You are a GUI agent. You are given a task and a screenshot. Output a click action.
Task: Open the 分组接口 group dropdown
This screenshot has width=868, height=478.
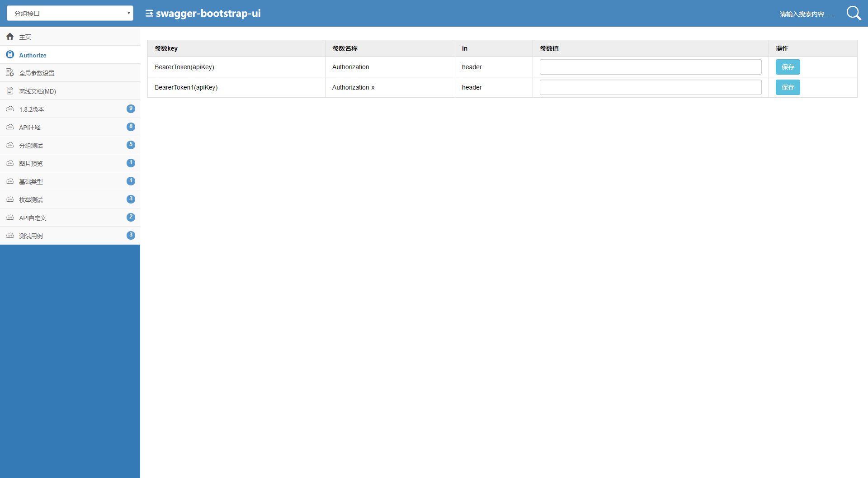pos(70,13)
